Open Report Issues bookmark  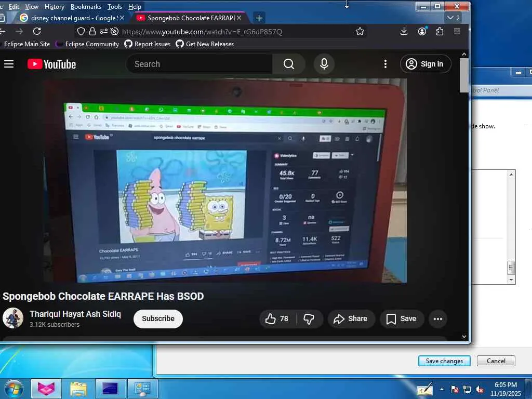[x=148, y=44]
